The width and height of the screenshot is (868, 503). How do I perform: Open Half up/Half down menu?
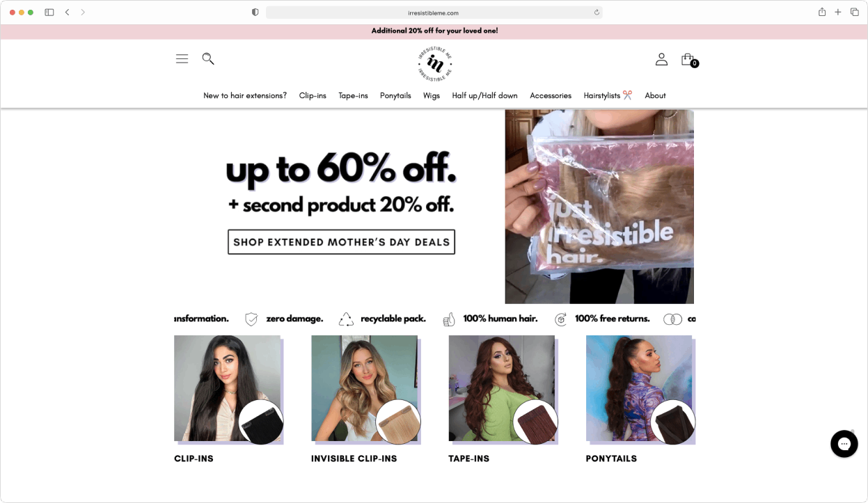[x=484, y=96]
